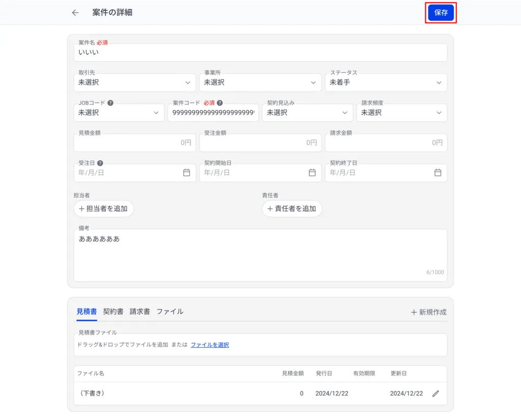Click into the 見積金額 field
The width and height of the screenshot is (521, 420).
pos(134,143)
